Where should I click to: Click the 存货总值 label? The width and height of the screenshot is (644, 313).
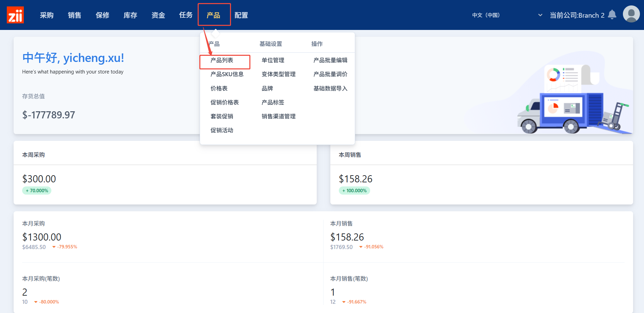(x=33, y=96)
